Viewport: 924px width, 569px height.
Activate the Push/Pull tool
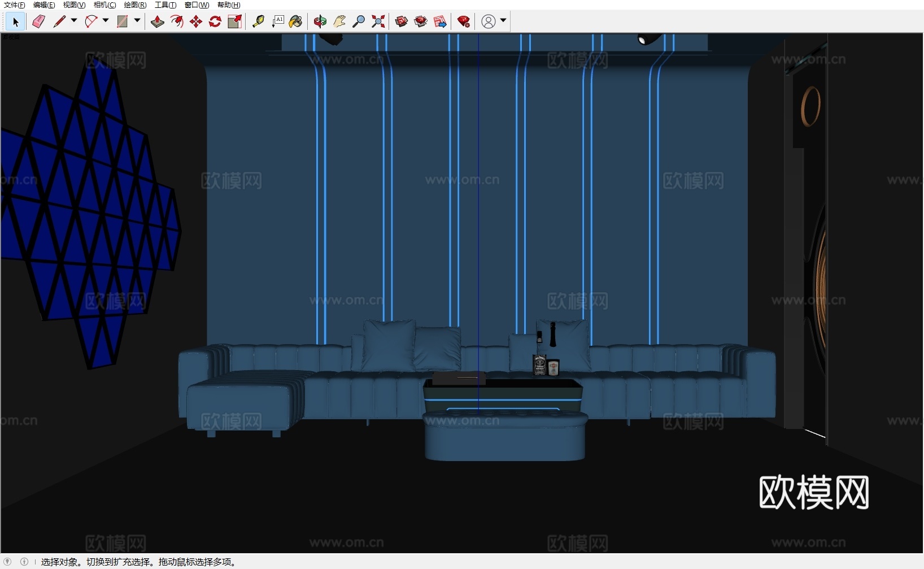pyautogui.click(x=158, y=21)
